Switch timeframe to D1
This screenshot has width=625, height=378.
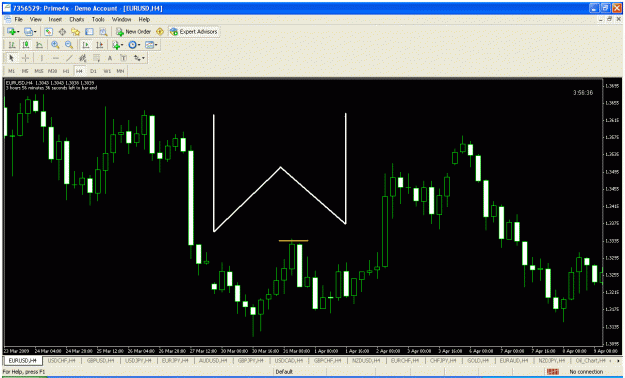tap(93, 71)
